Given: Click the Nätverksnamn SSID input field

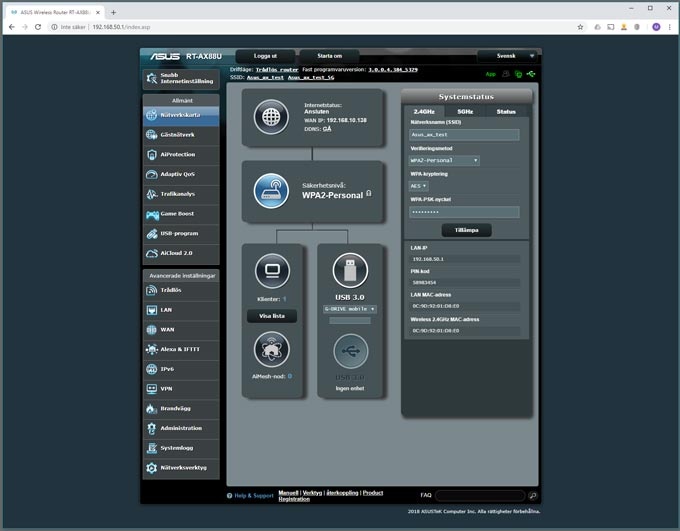Looking at the screenshot, I should 464,134.
